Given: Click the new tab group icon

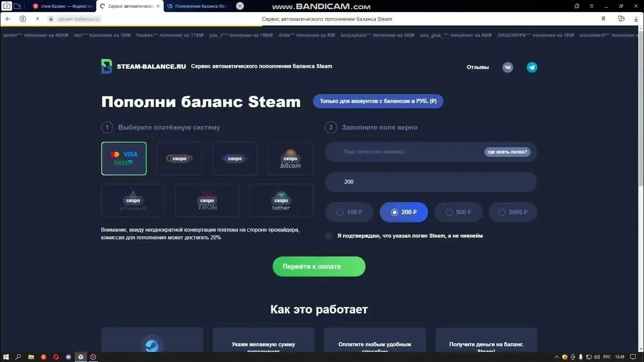Looking at the screenshot, I should click(18, 6).
